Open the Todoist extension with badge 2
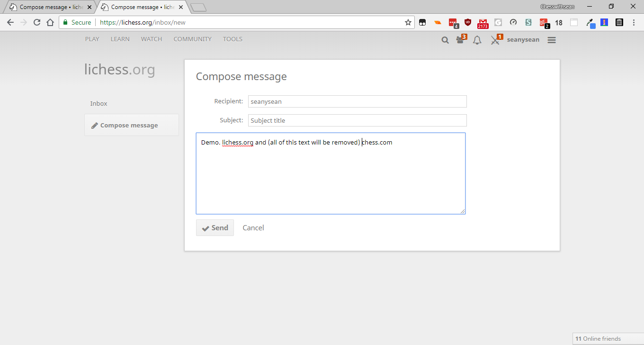 [x=544, y=23]
